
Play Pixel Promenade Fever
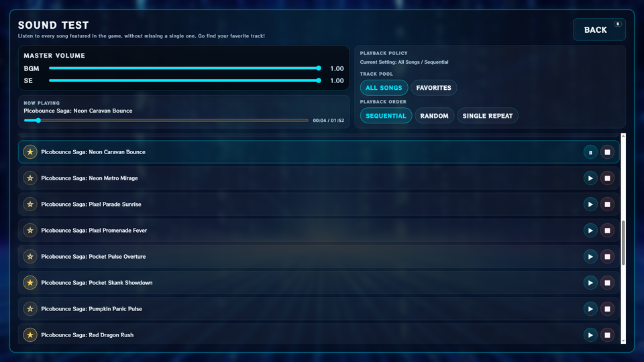coord(590,231)
